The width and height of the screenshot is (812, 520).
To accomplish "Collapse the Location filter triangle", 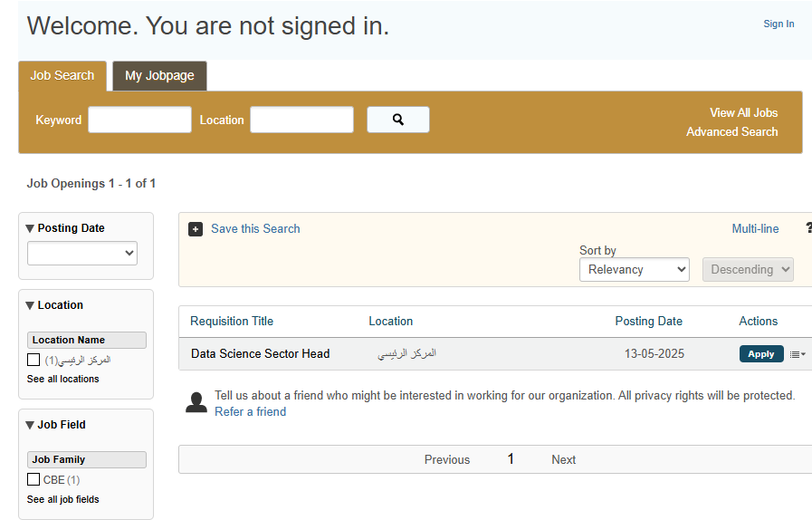I will coord(30,305).
